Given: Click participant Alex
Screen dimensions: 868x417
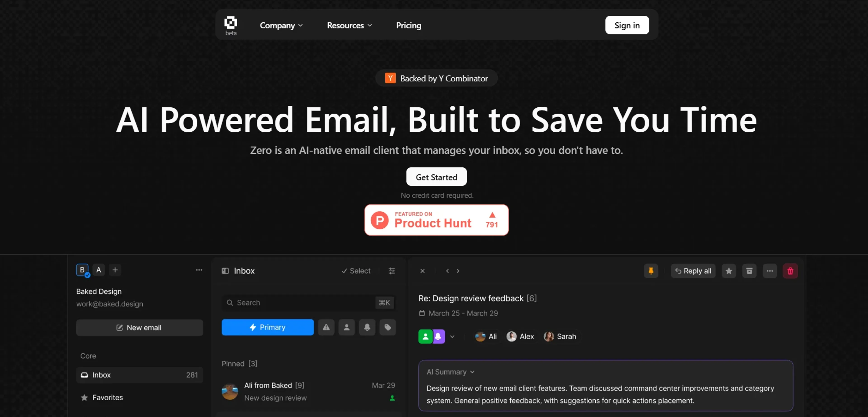Looking at the screenshot, I should point(520,336).
